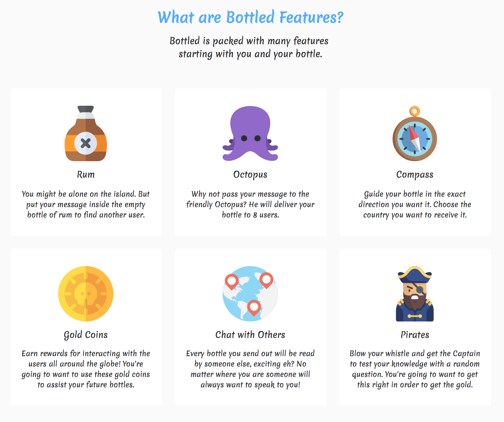Select the Chat with Others title
This screenshot has width=504, height=422.
(250, 334)
